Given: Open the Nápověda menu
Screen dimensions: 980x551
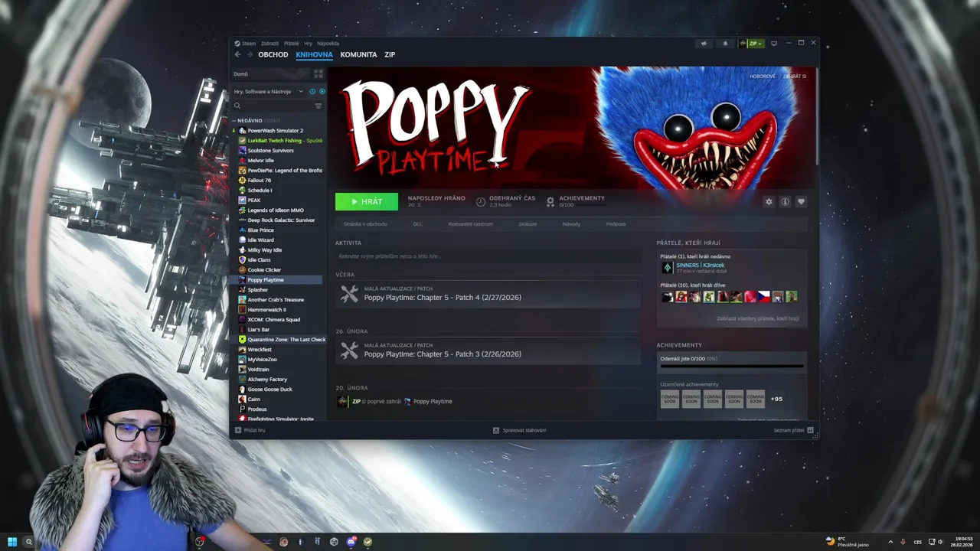Looking at the screenshot, I should pyautogui.click(x=328, y=44).
